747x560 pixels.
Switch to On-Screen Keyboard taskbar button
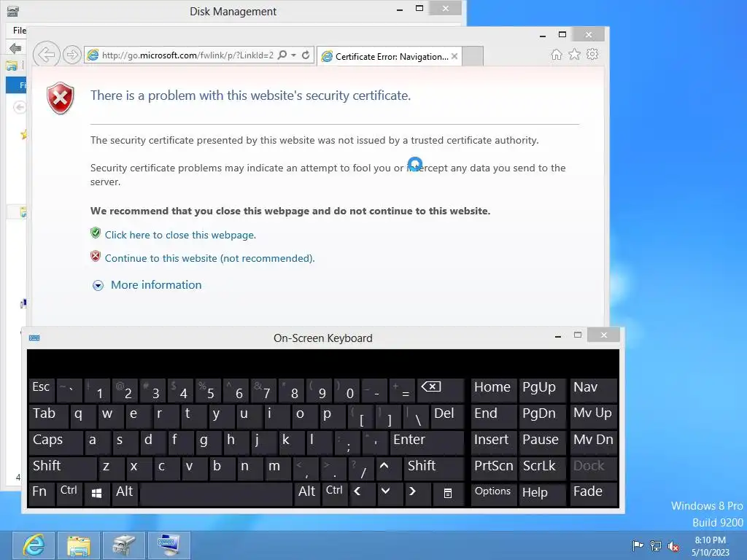[169, 545]
